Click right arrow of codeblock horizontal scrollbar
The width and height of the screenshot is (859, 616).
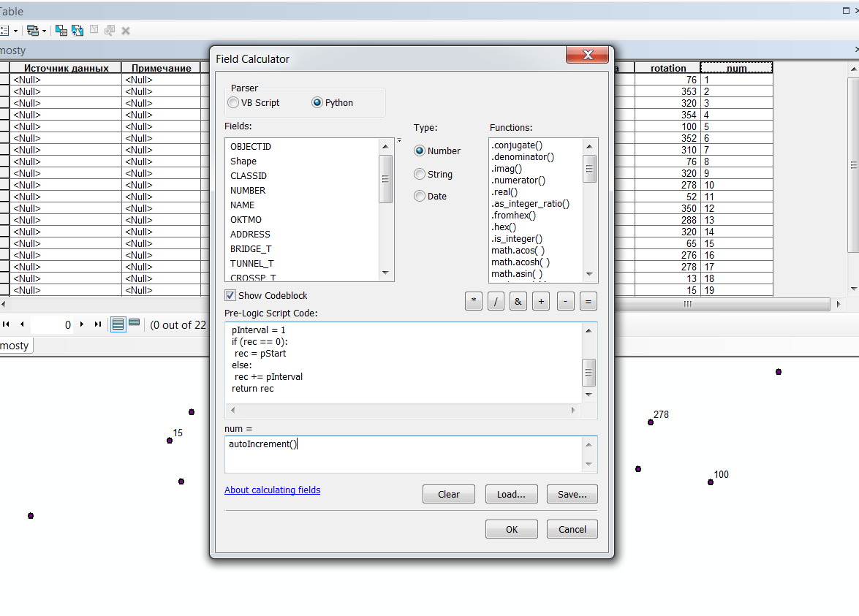click(x=573, y=410)
